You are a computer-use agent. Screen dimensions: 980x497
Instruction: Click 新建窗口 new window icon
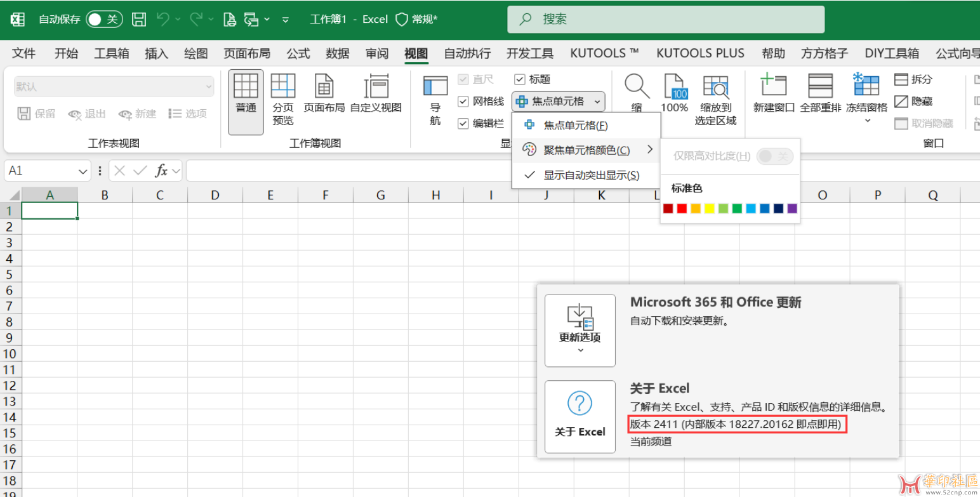[x=774, y=86]
